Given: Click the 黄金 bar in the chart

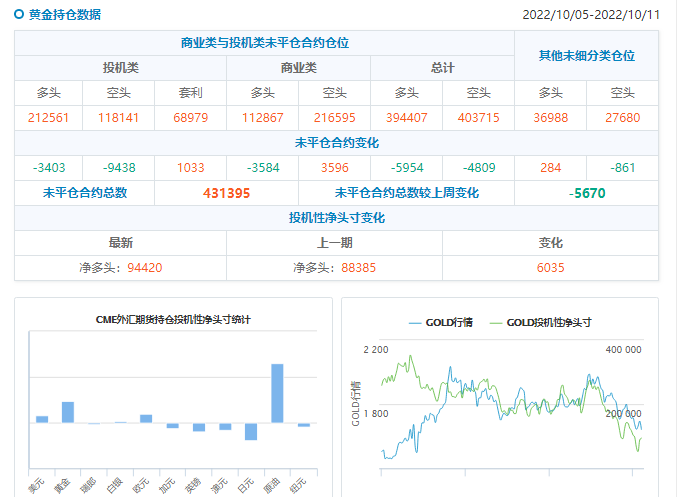Looking at the screenshot, I should tap(68, 412).
